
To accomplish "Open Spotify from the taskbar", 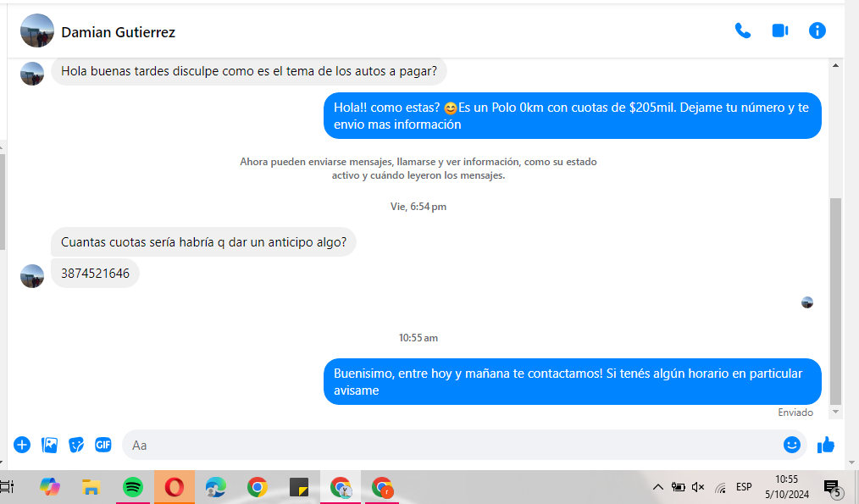I will click(x=132, y=487).
